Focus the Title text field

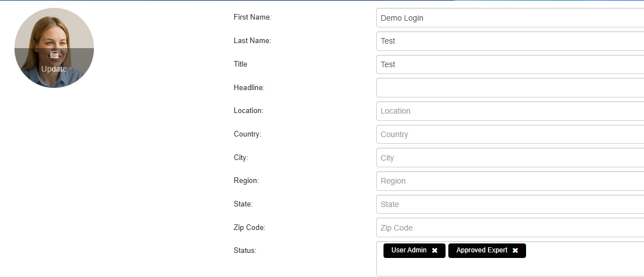pyautogui.click(x=510, y=64)
